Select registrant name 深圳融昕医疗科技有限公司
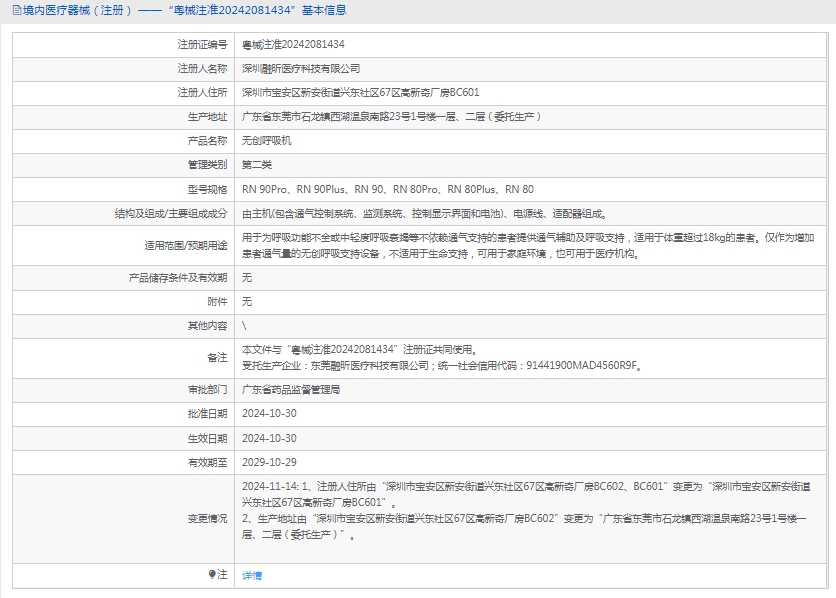The image size is (836, 598). [x=301, y=69]
